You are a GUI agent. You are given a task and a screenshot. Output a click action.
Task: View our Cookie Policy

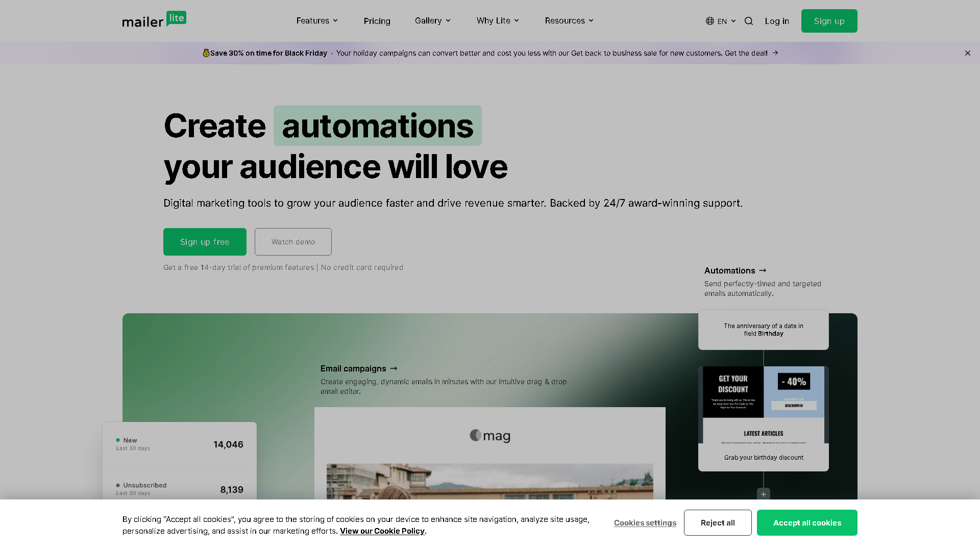(x=382, y=531)
